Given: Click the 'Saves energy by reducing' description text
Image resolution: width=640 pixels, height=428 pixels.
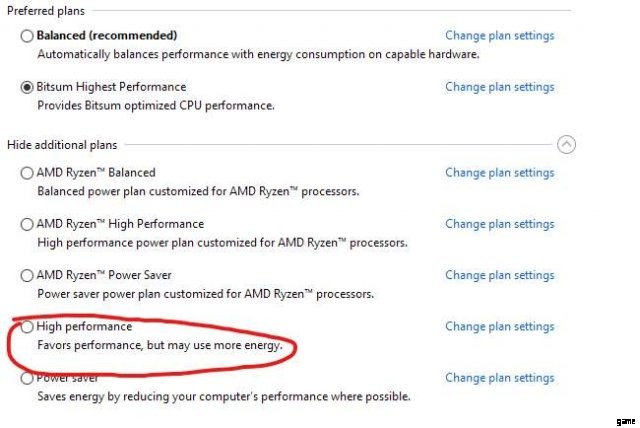Looking at the screenshot, I should [x=224, y=396].
